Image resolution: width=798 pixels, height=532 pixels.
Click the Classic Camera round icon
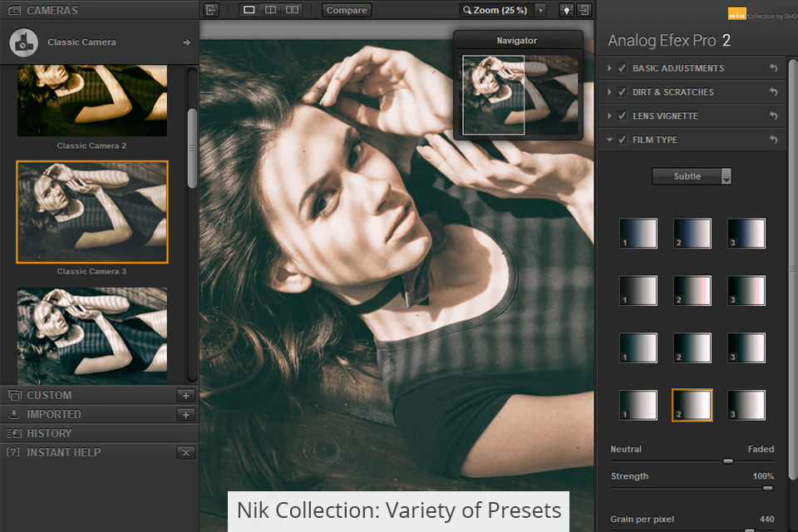coord(23,42)
